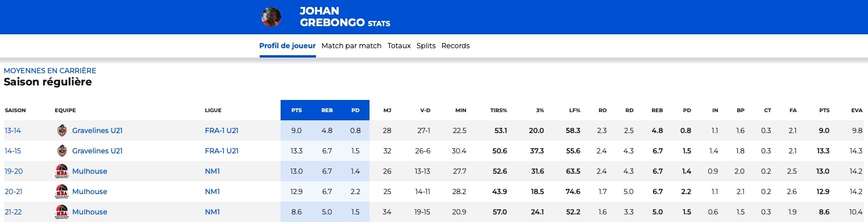Open FRA-1 U21 league link in 13-14 row
The height and width of the screenshot is (222, 868).
(x=221, y=131)
